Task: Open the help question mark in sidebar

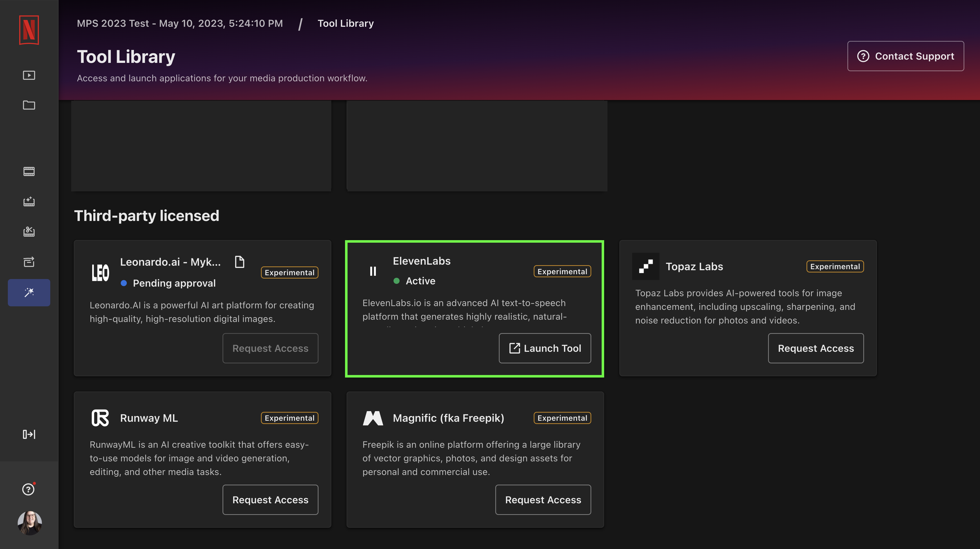Action: [29, 489]
